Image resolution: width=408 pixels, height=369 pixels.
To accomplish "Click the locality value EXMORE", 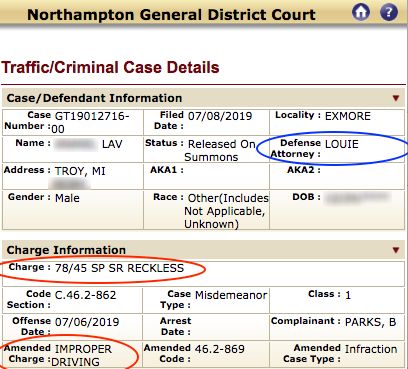I will [348, 116].
